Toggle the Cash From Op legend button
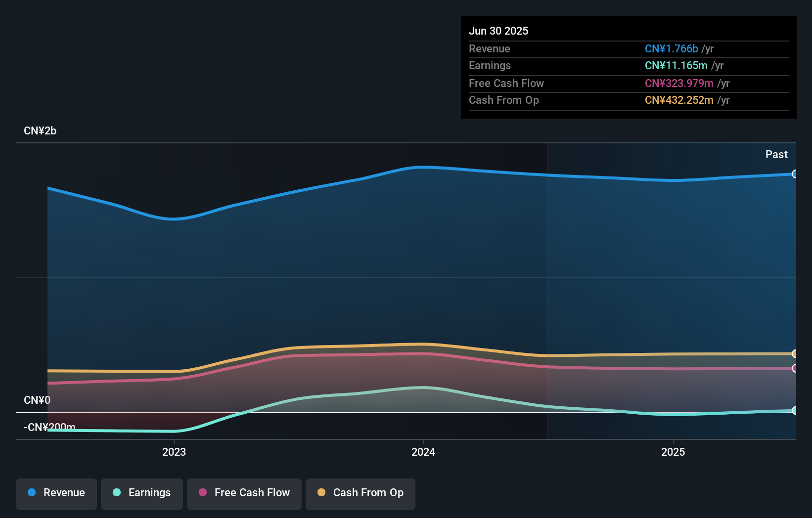This screenshot has height=518, width=812. pyautogui.click(x=361, y=494)
